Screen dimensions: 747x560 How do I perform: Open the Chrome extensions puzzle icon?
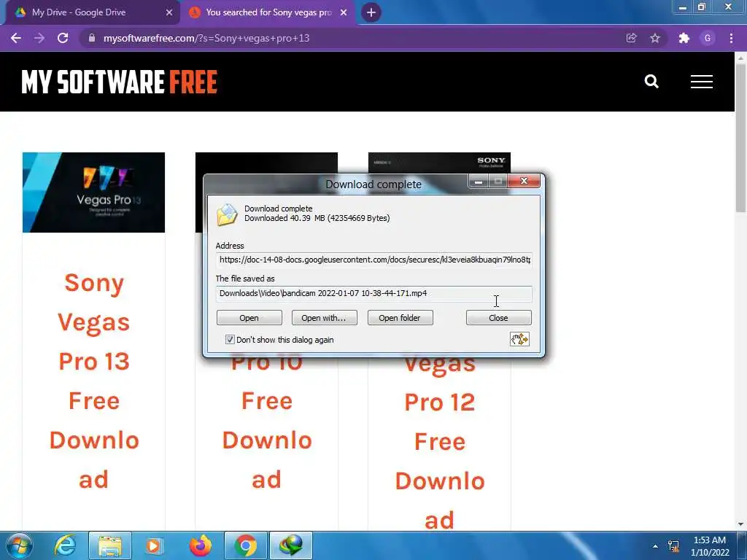click(684, 38)
